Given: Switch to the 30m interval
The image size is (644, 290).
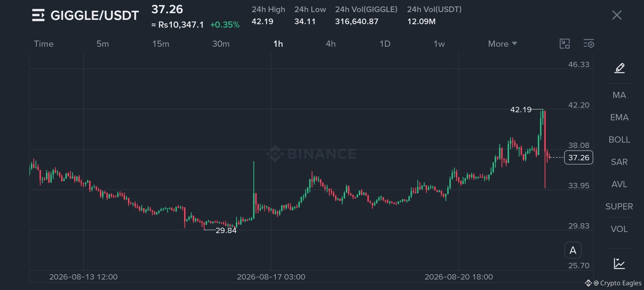Looking at the screenshot, I should [221, 44].
